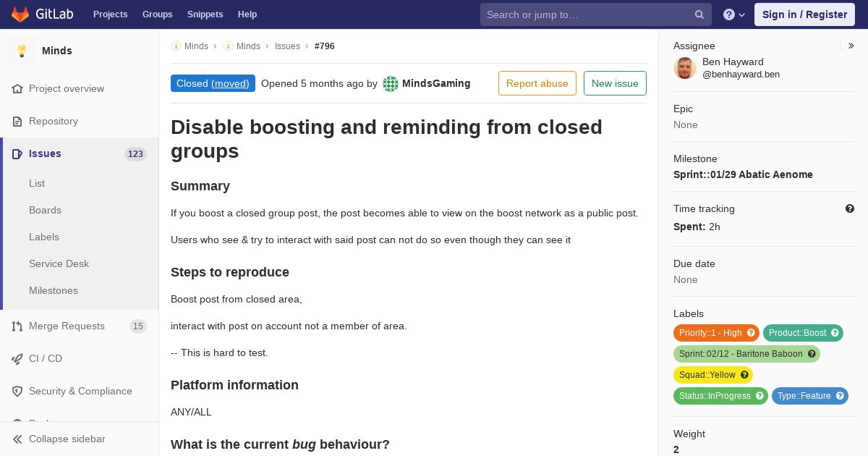868x456 pixels.
Task: Open milestone Sprint::01/29 Abatic Aenome
Action: coord(743,174)
